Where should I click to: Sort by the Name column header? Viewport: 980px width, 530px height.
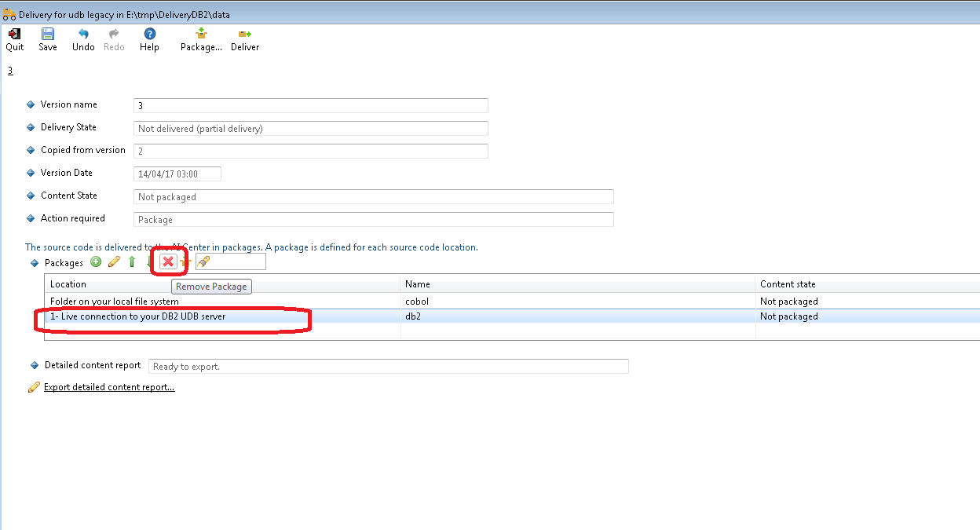pyautogui.click(x=418, y=284)
